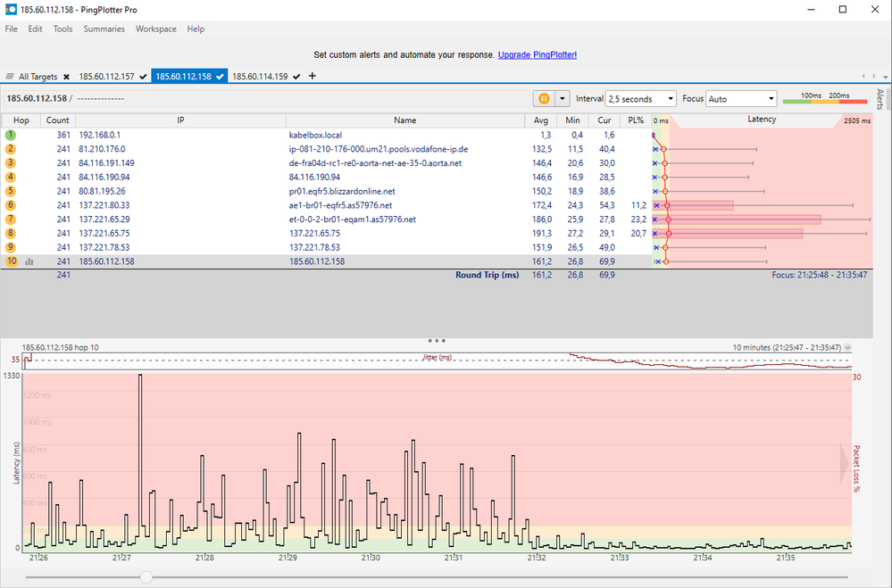Click the timeline zoom slider handle
Image resolution: width=892 pixels, height=588 pixels.
tap(146, 577)
